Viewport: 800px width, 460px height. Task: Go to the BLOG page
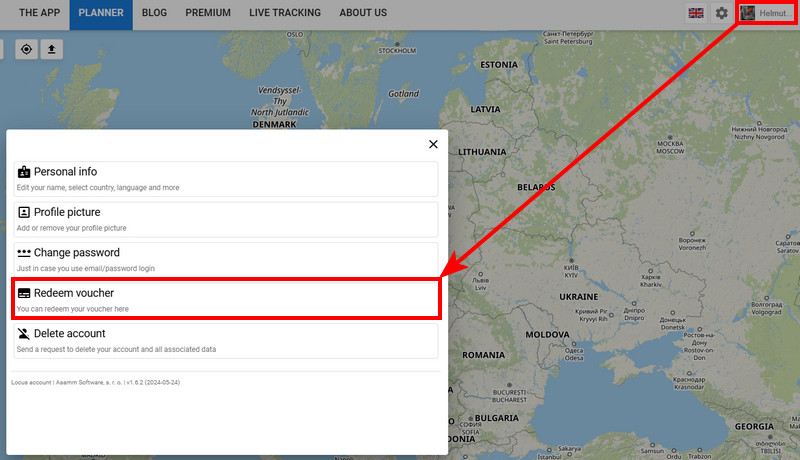click(155, 14)
